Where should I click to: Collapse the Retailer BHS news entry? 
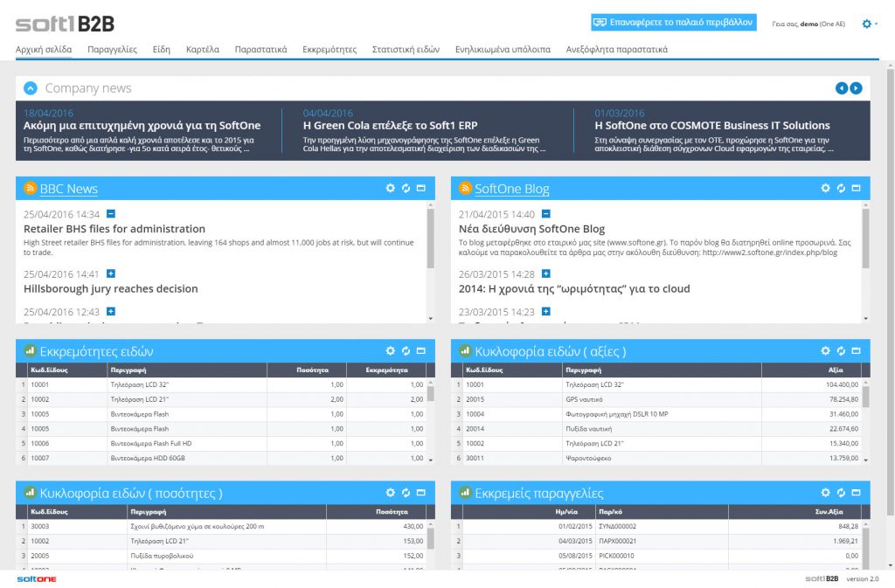111,214
